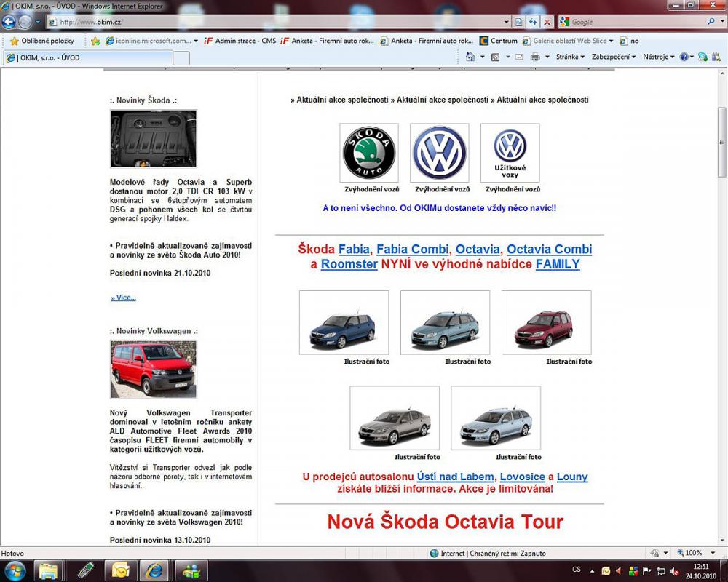The width and height of the screenshot is (728, 582).
Task: Open the status bar privacy dropdown arrow
Action: [x=665, y=553]
